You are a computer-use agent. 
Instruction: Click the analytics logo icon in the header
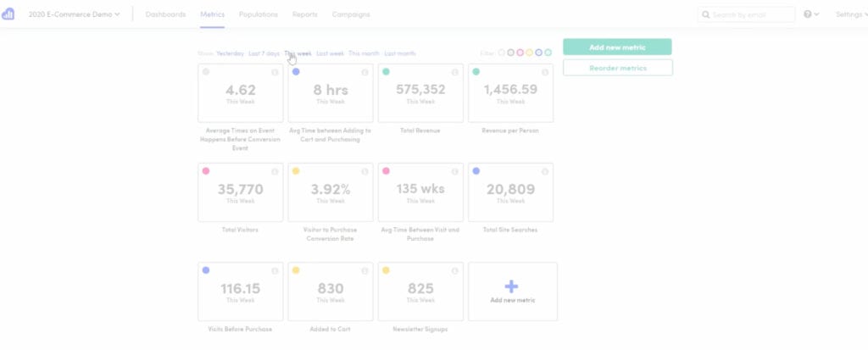click(8, 14)
